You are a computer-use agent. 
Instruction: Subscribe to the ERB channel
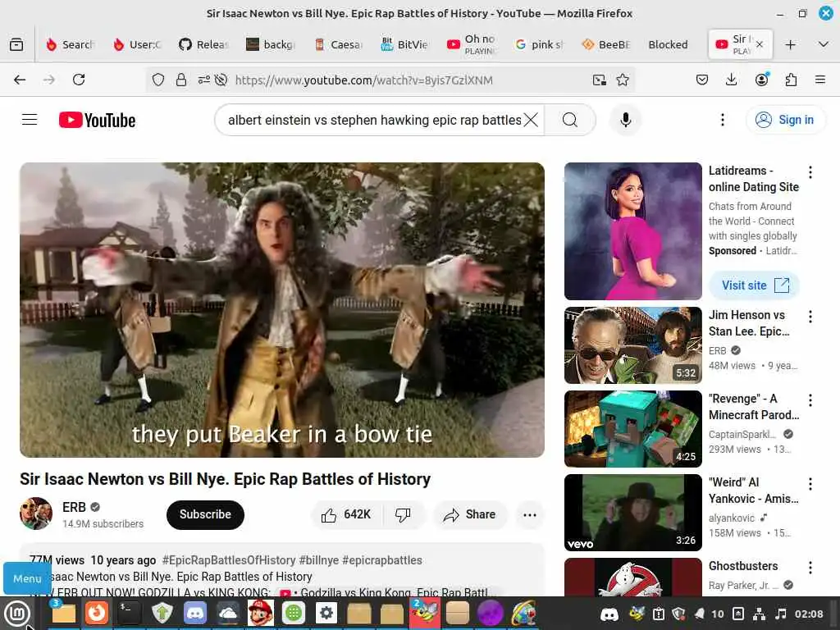point(205,514)
